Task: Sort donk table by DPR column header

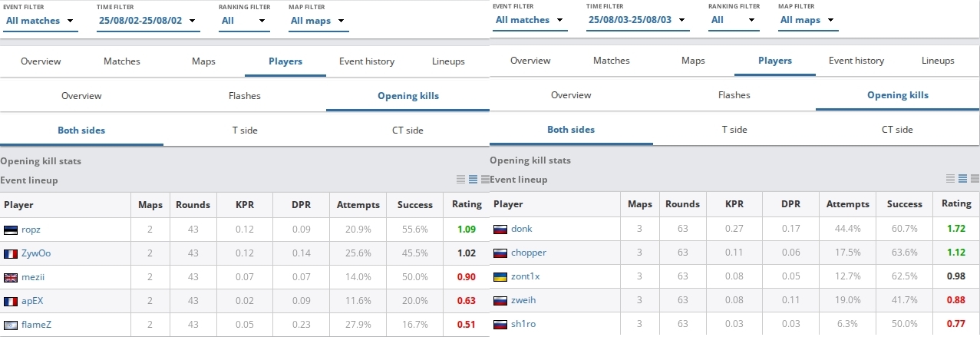Action: click(790, 204)
